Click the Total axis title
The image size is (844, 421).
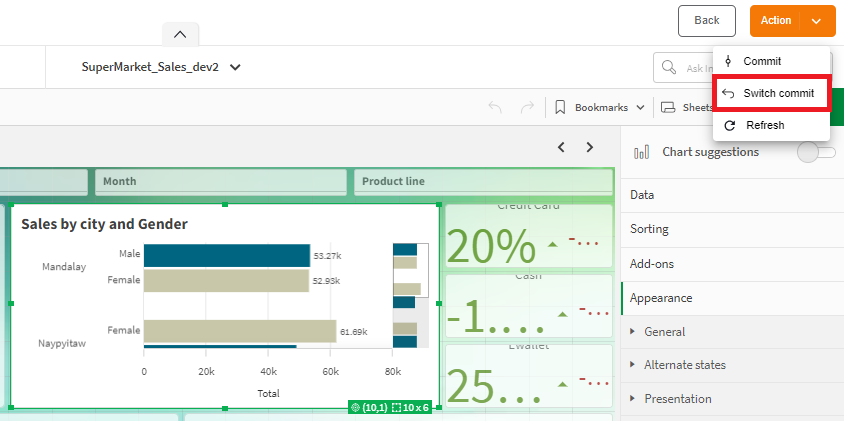pyautogui.click(x=268, y=394)
